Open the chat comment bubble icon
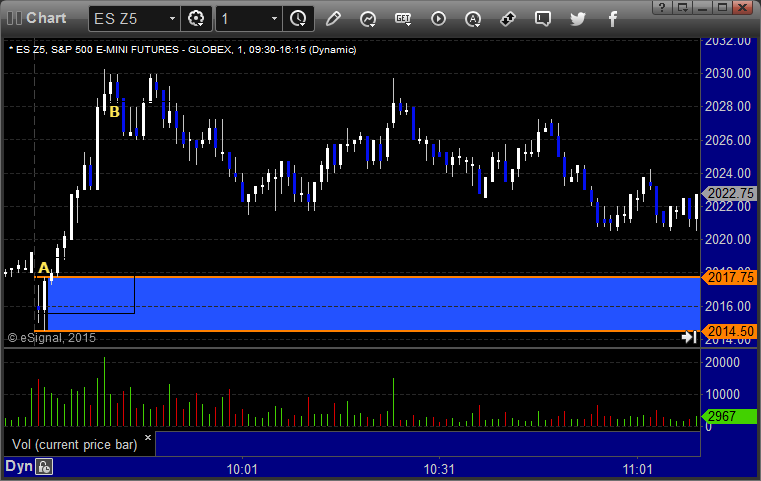 542,18
